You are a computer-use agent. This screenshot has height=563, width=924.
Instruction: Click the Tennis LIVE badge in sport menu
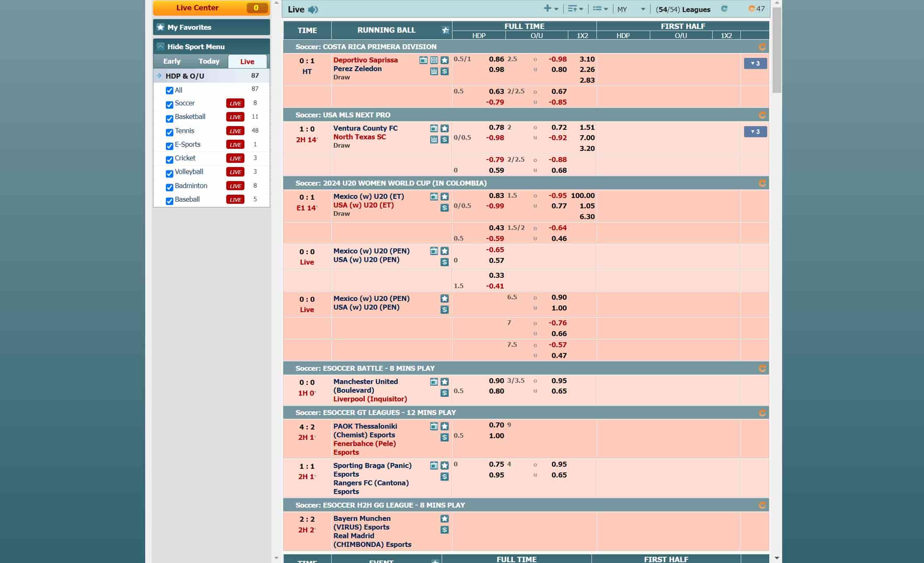coord(235,131)
